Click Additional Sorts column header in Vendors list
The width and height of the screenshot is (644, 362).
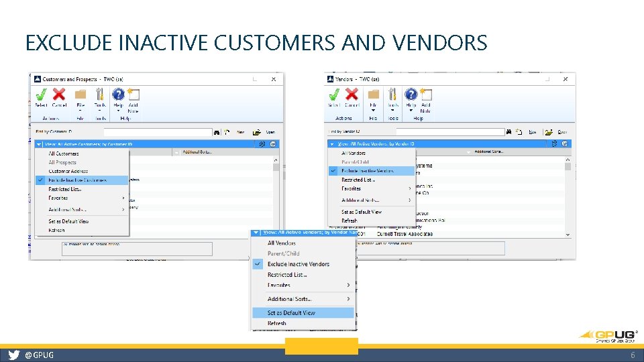(489, 152)
